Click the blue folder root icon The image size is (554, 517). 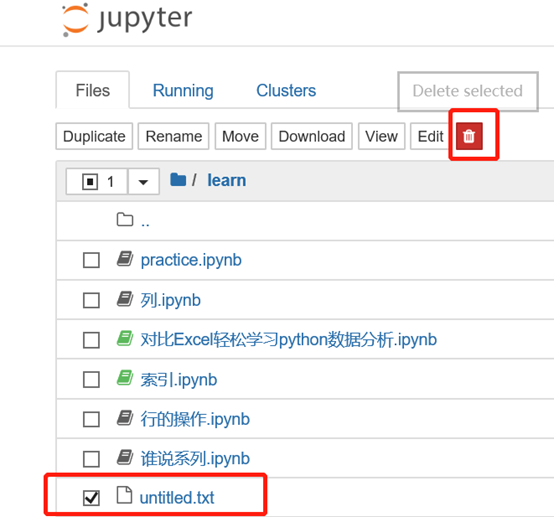178,180
